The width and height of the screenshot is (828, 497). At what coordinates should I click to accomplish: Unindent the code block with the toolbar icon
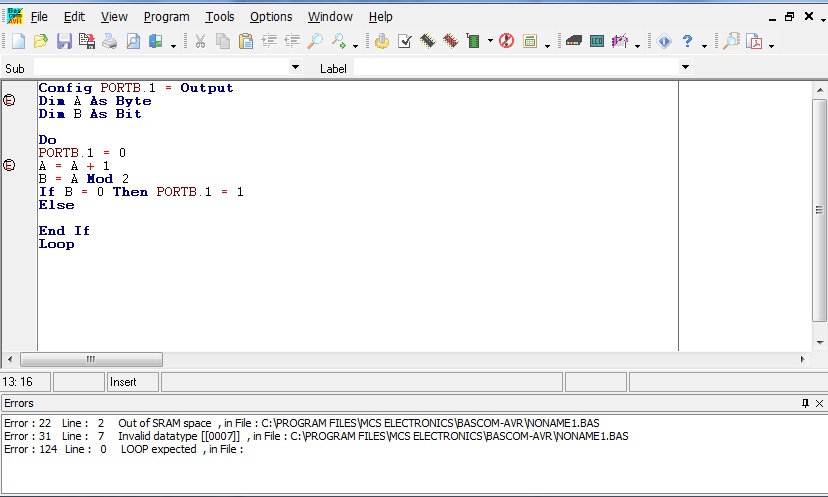[291, 41]
